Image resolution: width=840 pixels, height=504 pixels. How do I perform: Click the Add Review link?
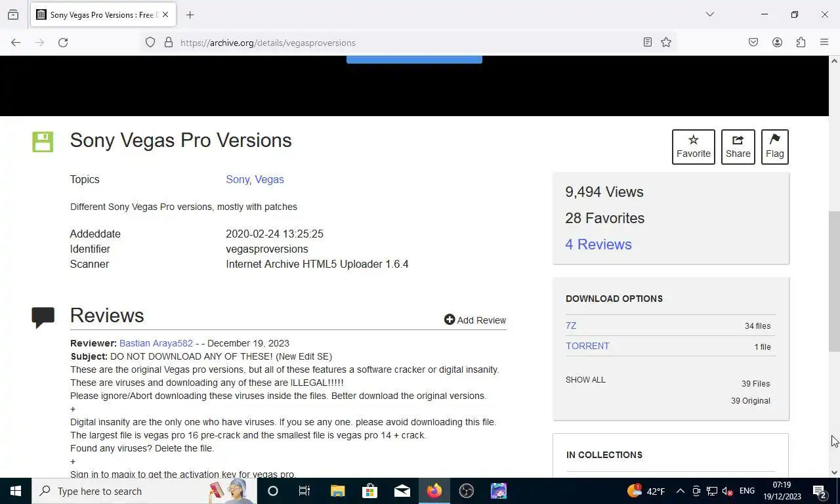[475, 320]
